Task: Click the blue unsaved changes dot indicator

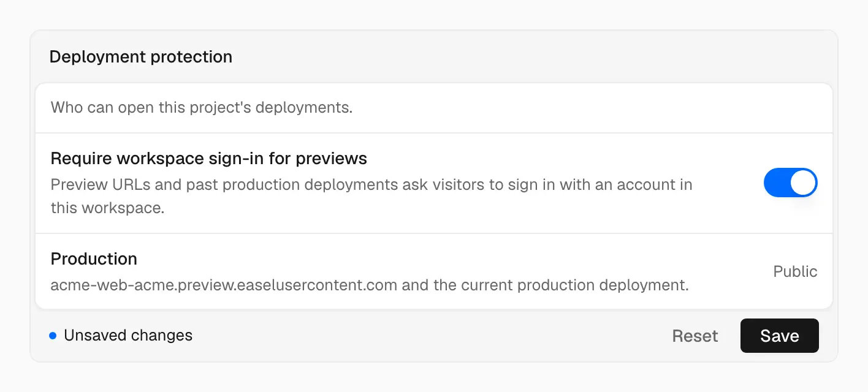Action: (53, 336)
